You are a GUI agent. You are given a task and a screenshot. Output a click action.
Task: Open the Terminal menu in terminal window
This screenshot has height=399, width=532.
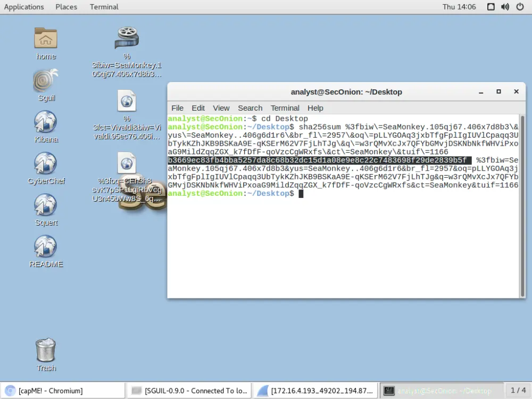click(x=285, y=108)
